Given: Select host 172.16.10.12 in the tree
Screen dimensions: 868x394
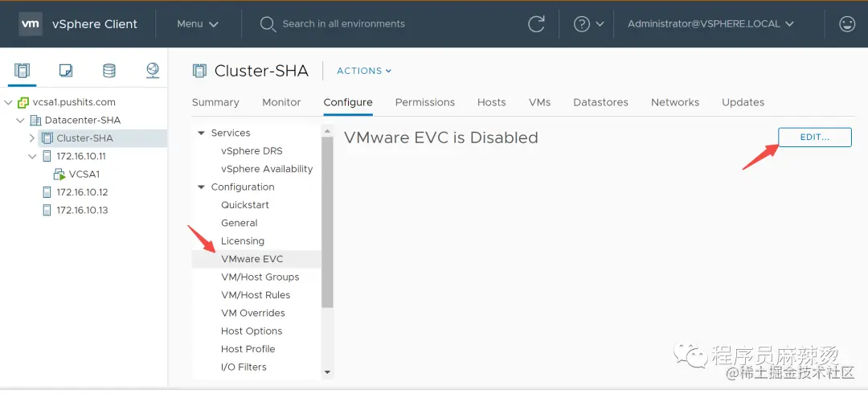Looking at the screenshot, I should pyautogui.click(x=82, y=192).
